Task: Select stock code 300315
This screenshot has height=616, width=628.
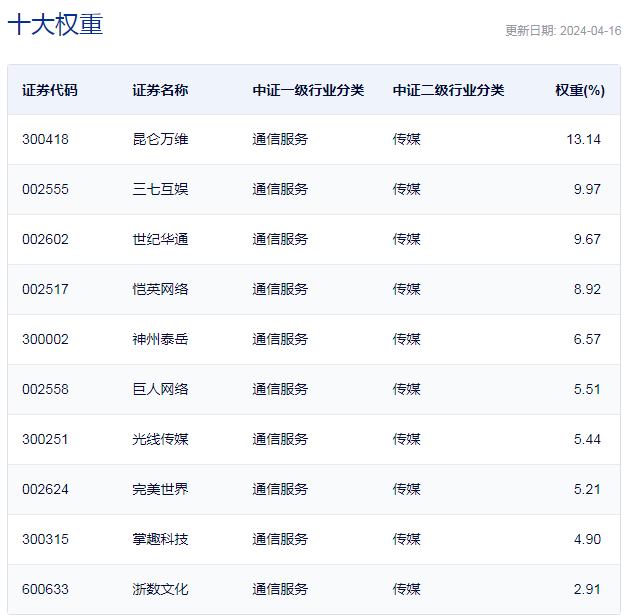Action: [45, 540]
